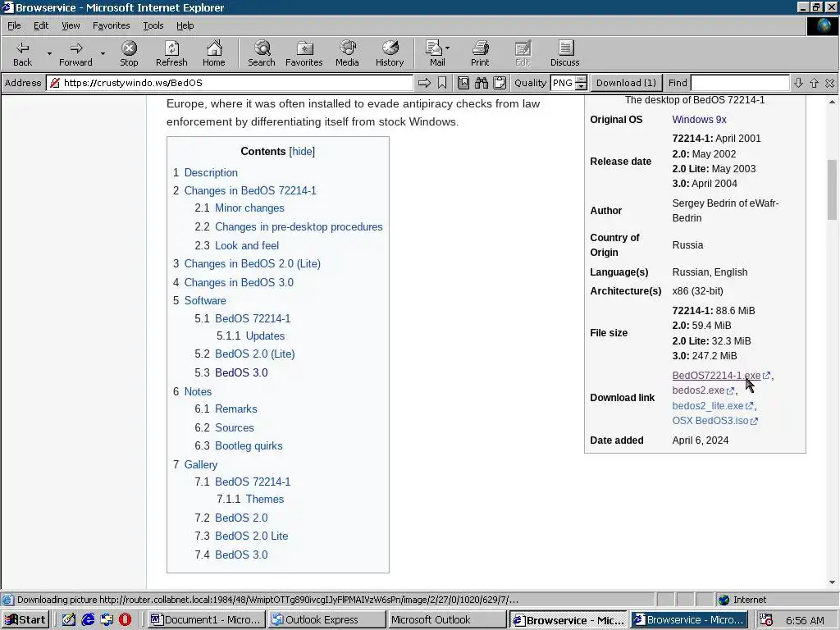The width and height of the screenshot is (840, 630).
Task: Jump to the 5.1.1 Updates section
Action: 265,336
